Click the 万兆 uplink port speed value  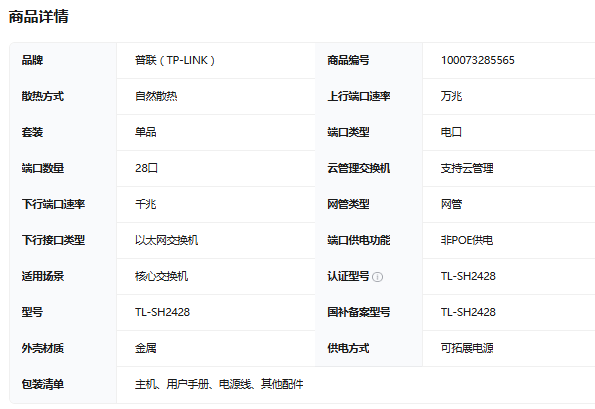[x=451, y=96]
